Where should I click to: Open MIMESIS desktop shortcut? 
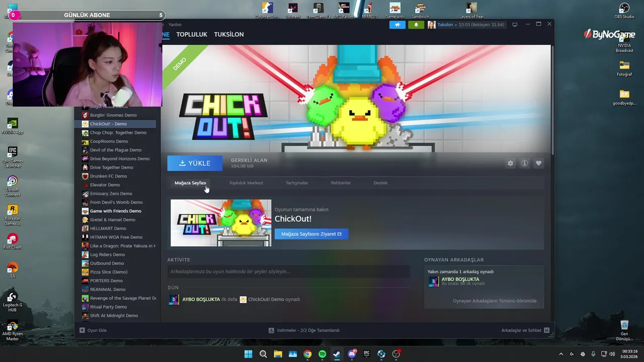(x=369, y=10)
